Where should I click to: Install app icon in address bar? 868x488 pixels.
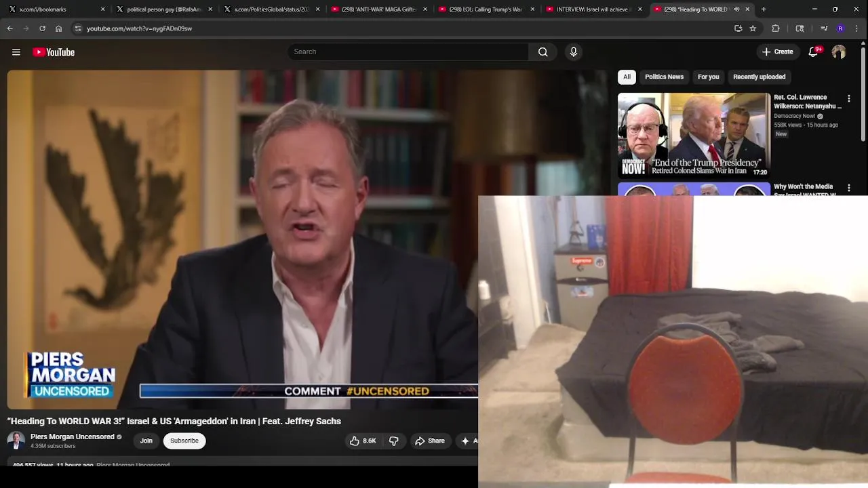pos(738,28)
